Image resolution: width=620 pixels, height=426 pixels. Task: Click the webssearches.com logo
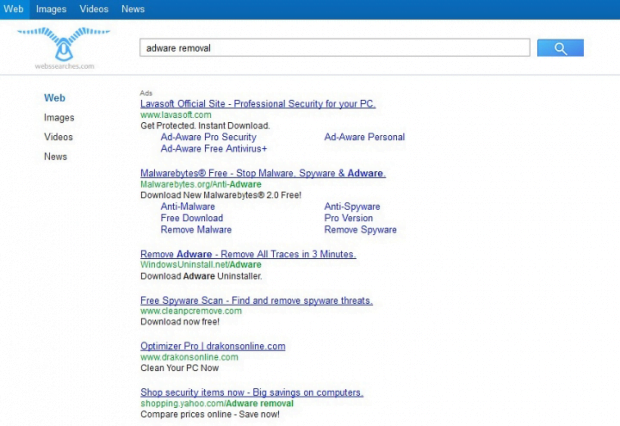point(64,48)
